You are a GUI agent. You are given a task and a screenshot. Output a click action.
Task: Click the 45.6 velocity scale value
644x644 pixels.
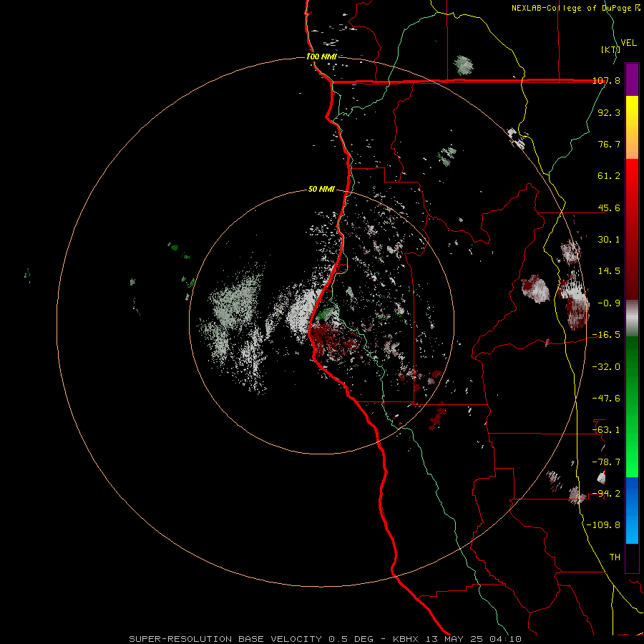(x=609, y=208)
